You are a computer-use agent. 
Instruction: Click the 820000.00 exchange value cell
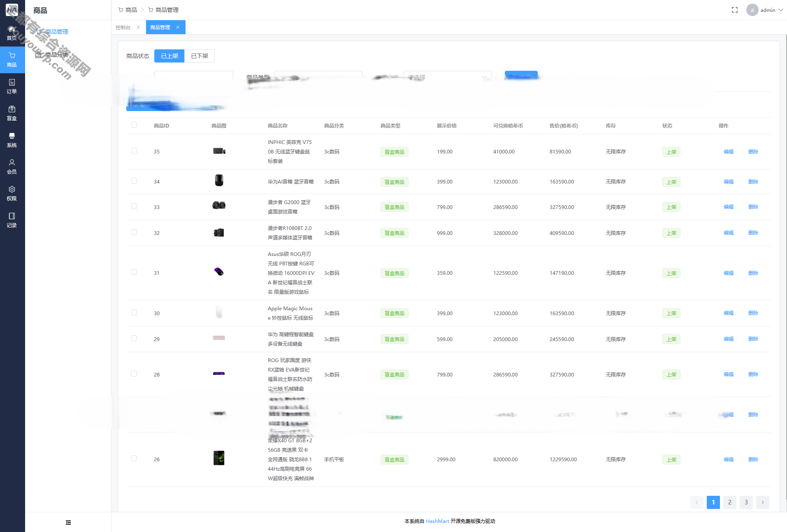(x=506, y=460)
